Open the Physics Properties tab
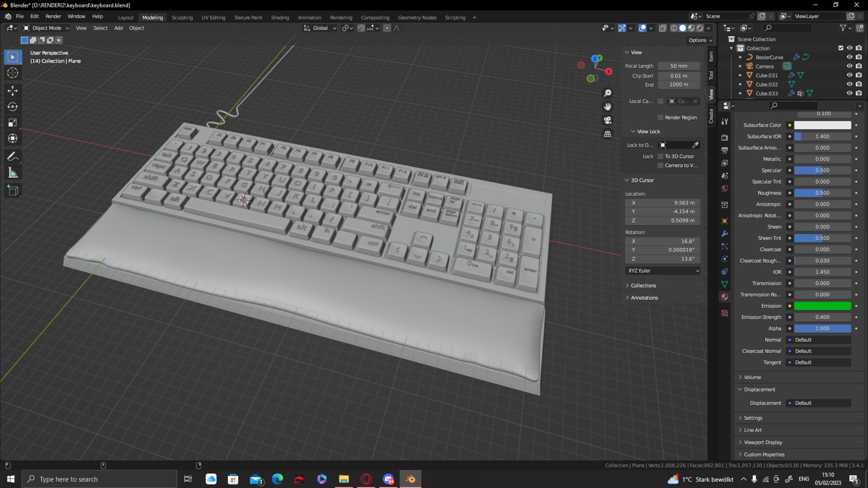Image resolution: width=868 pixels, height=488 pixels. [x=725, y=259]
